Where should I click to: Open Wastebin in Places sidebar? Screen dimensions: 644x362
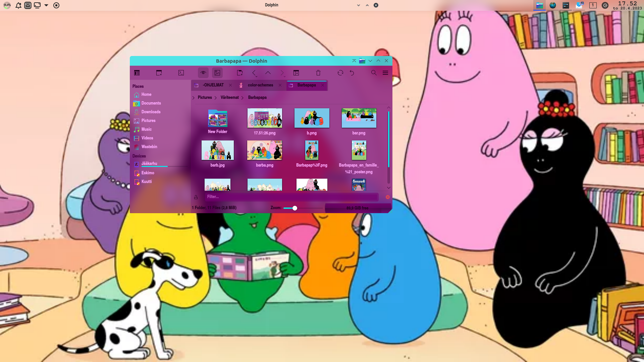point(160,147)
